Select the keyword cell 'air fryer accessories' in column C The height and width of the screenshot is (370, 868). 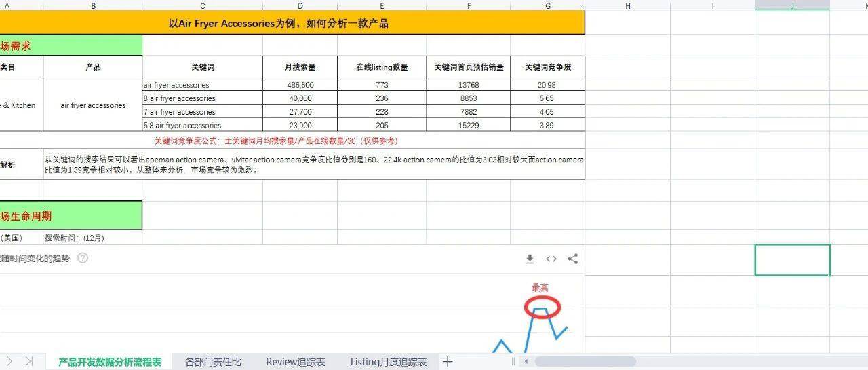(203, 85)
